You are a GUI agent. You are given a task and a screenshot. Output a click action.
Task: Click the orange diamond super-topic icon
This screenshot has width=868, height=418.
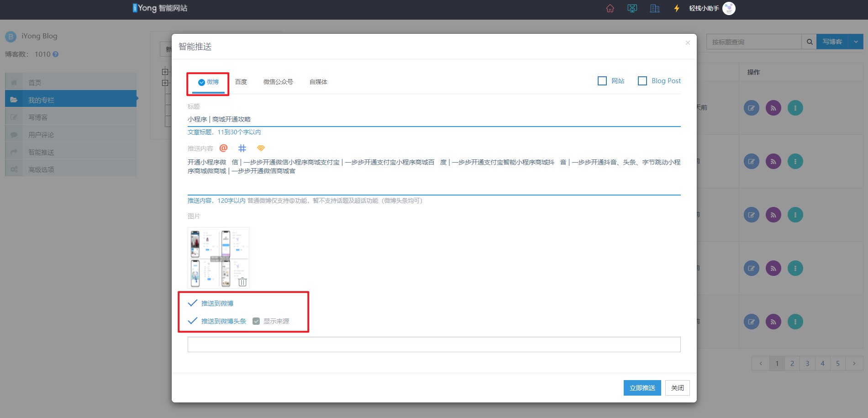tap(261, 148)
